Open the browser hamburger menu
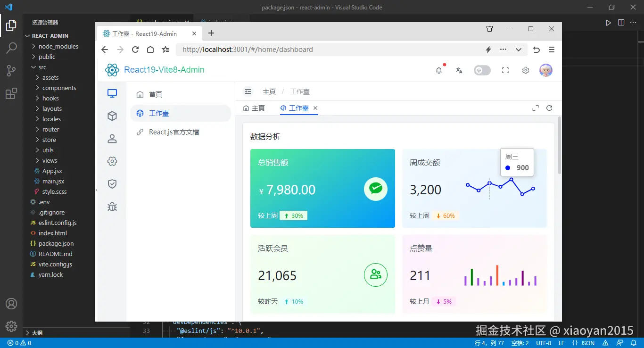The width and height of the screenshot is (644, 348). [x=551, y=50]
